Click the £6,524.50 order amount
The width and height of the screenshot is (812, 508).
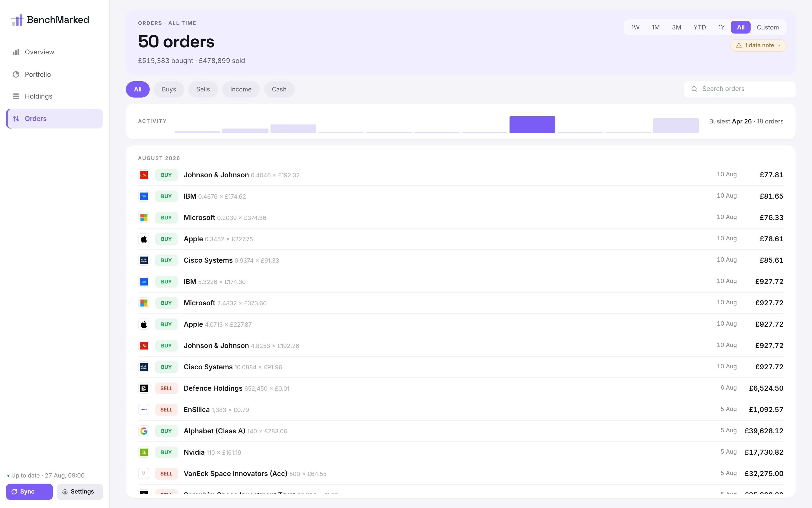click(766, 388)
